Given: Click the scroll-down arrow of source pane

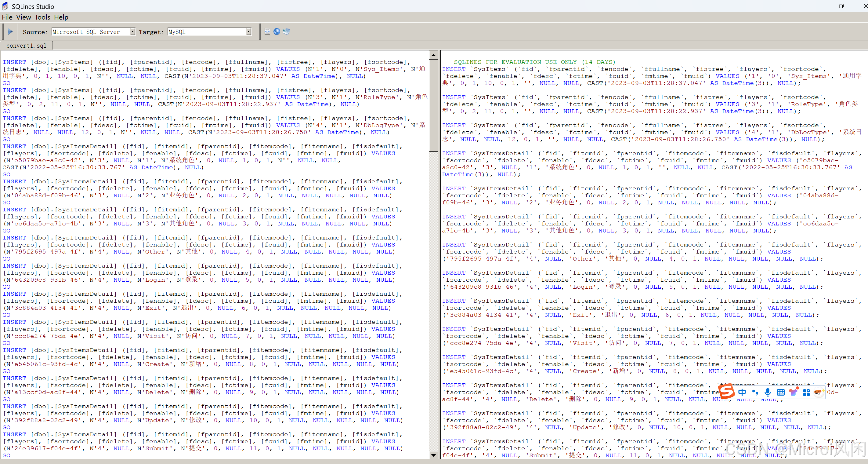Looking at the screenshot, I should pos(433,455).
